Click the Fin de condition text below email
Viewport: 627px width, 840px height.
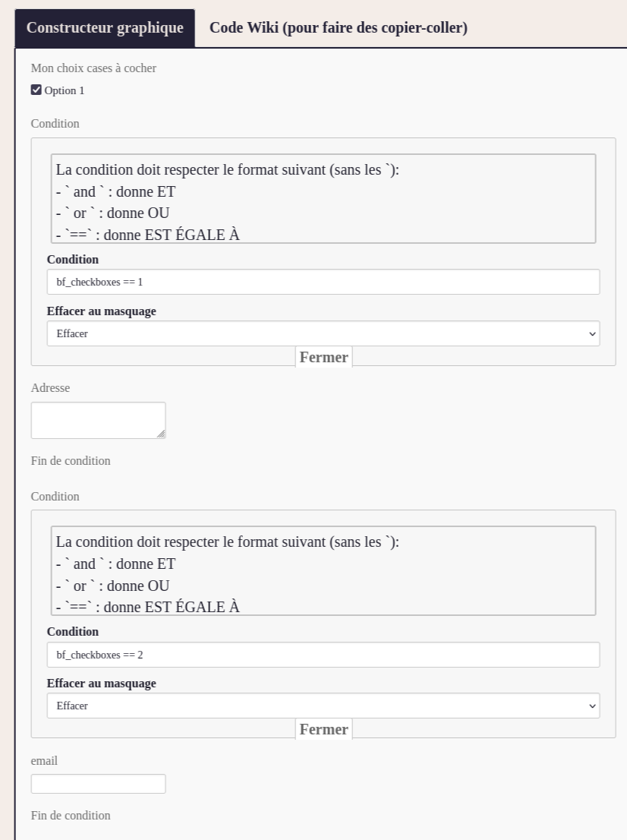coord(71,816)
